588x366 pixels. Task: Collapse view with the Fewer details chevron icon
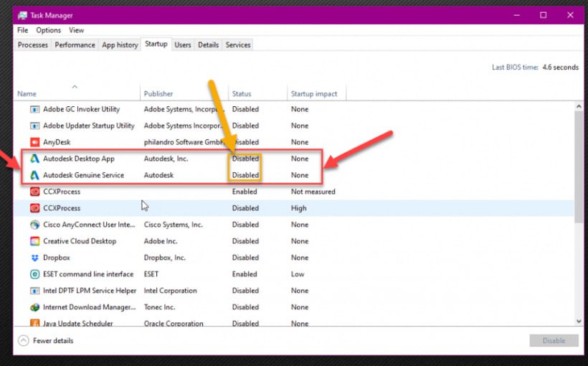23,341
